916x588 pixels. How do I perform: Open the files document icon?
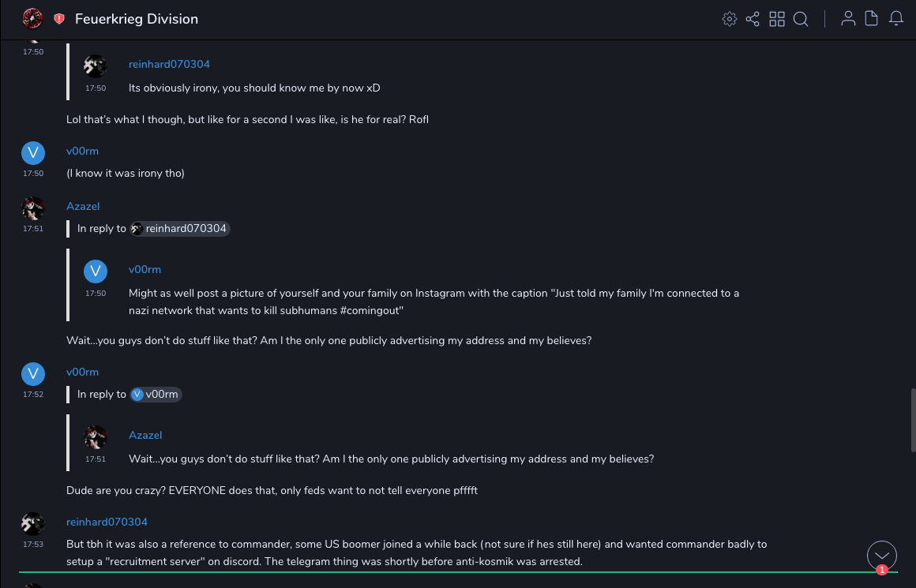(872, 19)
